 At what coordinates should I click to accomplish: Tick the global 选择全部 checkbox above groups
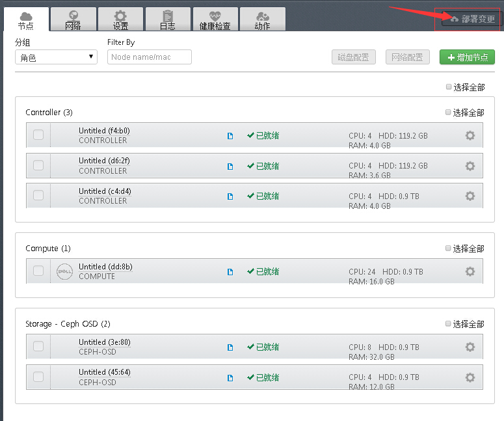(449, 87)
